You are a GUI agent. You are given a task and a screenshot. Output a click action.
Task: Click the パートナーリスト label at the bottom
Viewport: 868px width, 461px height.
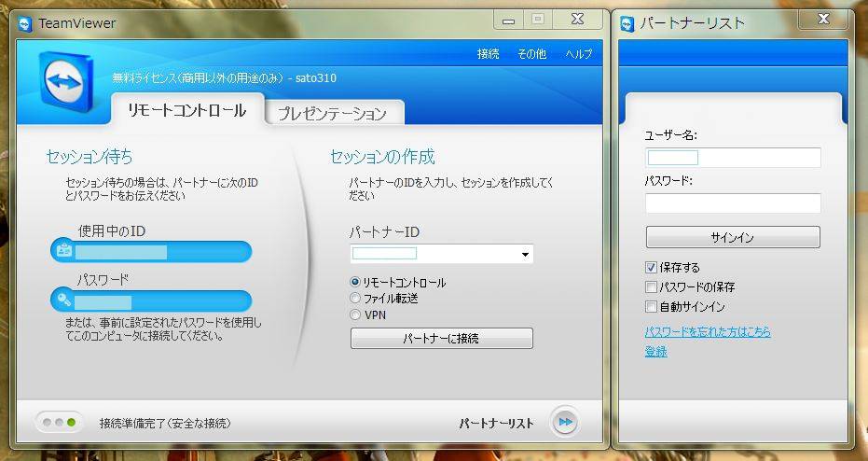[496, 424]
